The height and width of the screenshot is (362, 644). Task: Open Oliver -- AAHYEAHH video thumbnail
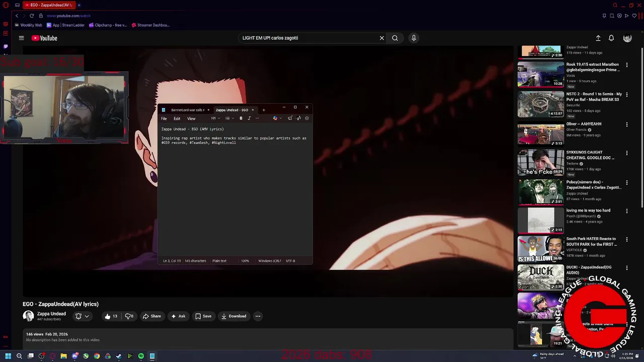pos(541,133)
